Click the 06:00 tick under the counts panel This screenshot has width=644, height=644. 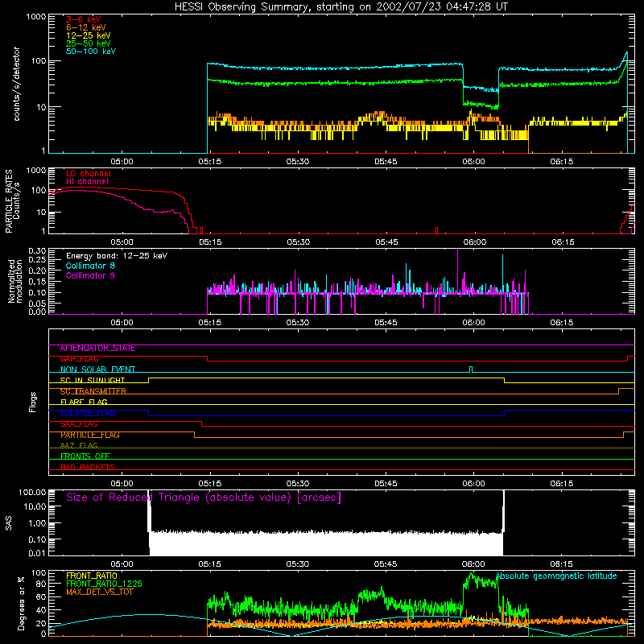(x=473, y=162)
